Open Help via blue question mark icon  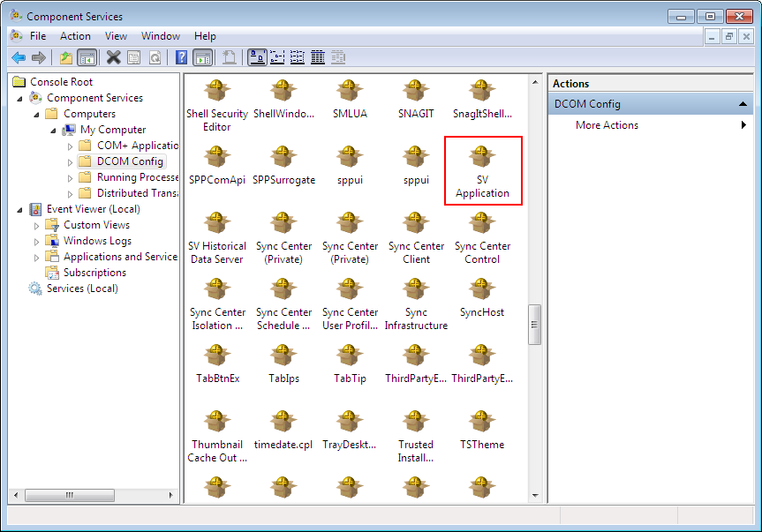coord(181,57)
